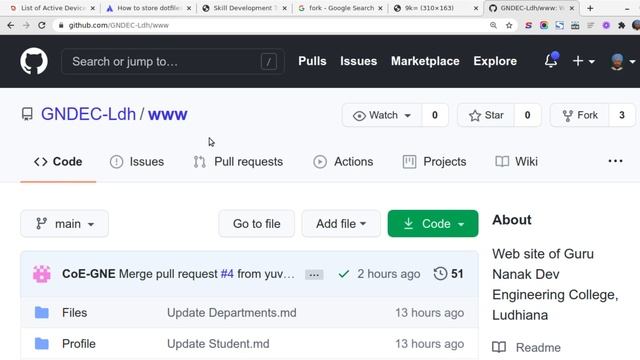This screenshot has height=360, width=640.
Task: Click the CoE-GNE avatar icon
Action: click(42, 274)
